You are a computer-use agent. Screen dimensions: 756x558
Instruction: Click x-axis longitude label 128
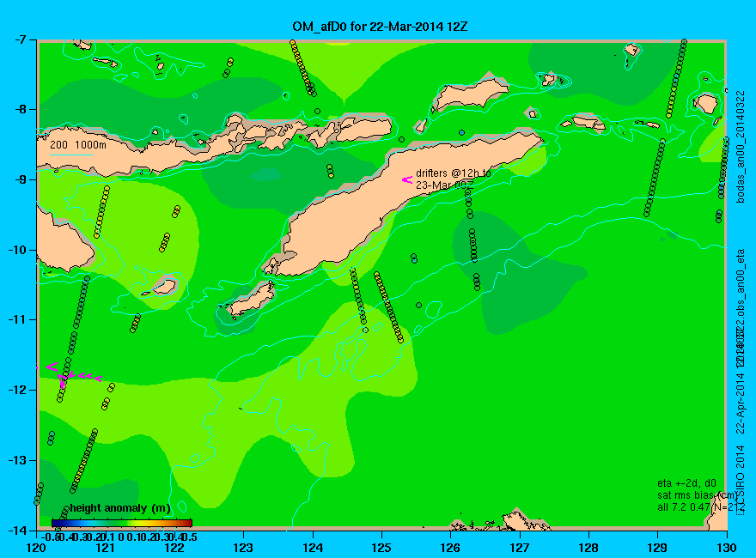[588, 548]
